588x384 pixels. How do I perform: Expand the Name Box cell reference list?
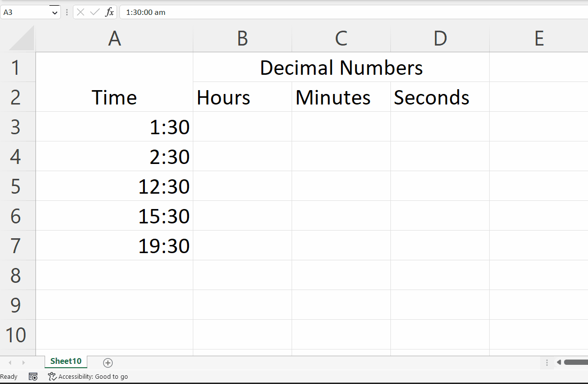coord(54,12)
